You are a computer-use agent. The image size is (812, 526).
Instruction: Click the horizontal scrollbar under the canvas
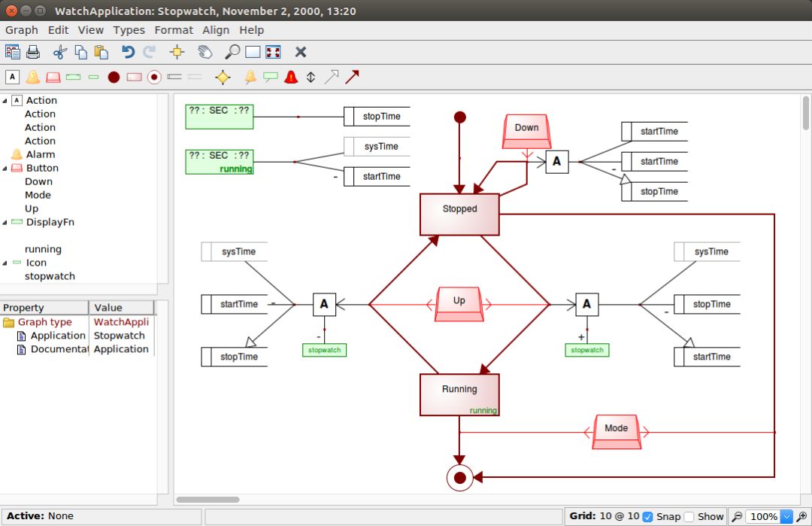coord(208,499)
